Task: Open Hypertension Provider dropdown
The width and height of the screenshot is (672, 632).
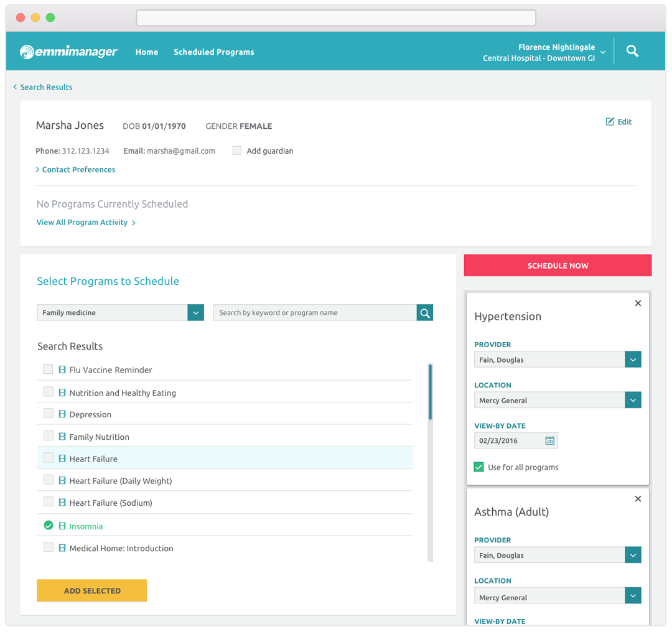Action: point(633,360)
